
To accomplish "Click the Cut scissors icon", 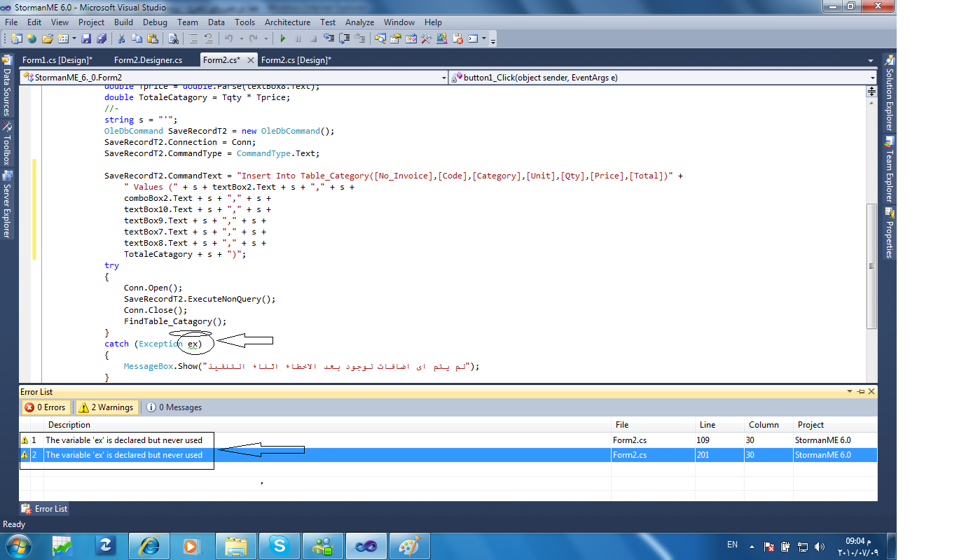I will 121,38.
